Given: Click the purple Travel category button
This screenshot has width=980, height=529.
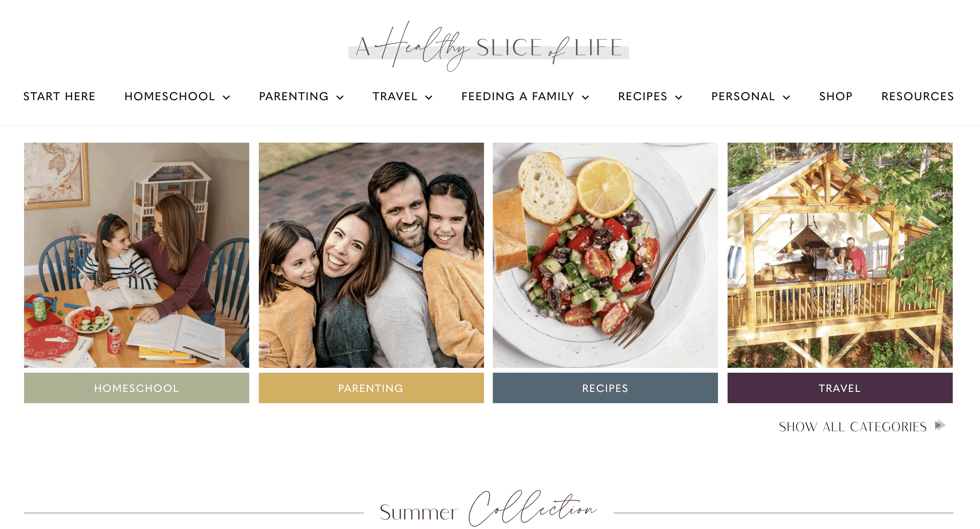Looking at the screenshot, I should [x=840, y=388].
